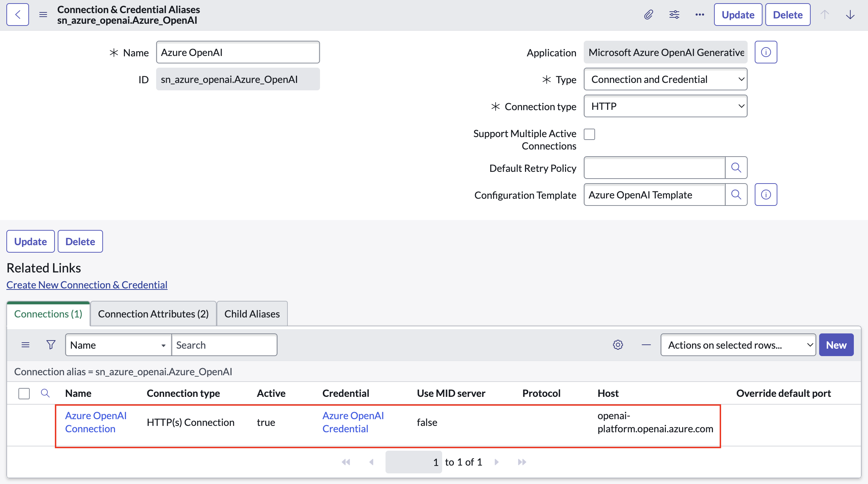Tick the select-all rows checkbox
The width and height of the screenshot is (868, 484).
pos(24,393)
